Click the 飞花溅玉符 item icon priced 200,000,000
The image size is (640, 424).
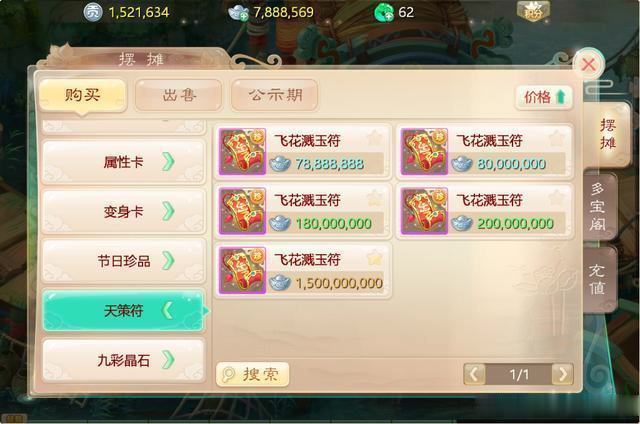pyautogui.click(x=424, y=211)
